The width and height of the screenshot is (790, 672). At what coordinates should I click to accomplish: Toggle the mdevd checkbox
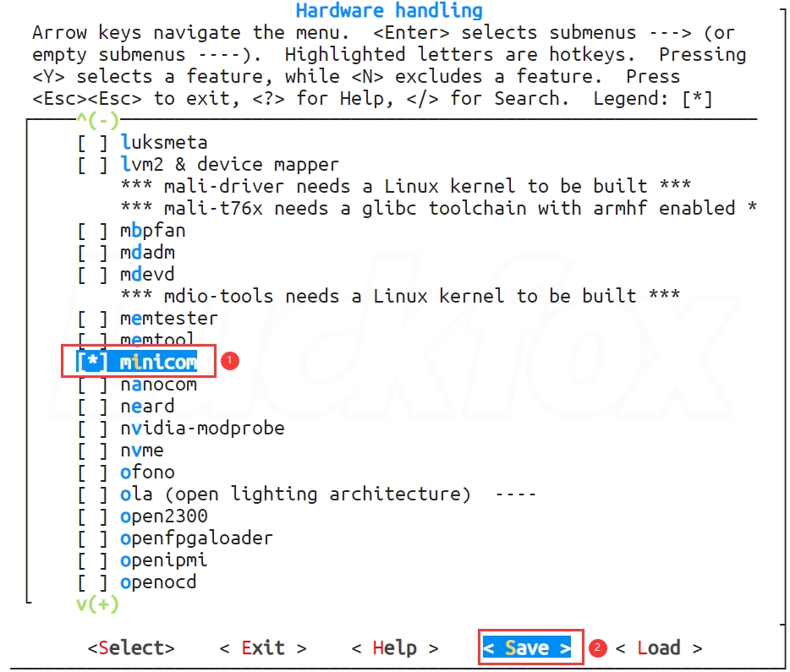[x=126, y=275]
